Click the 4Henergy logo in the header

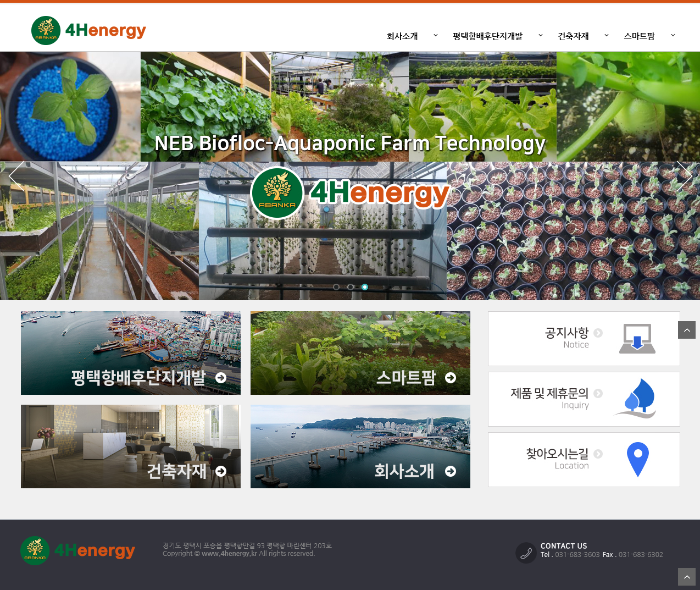88,30
